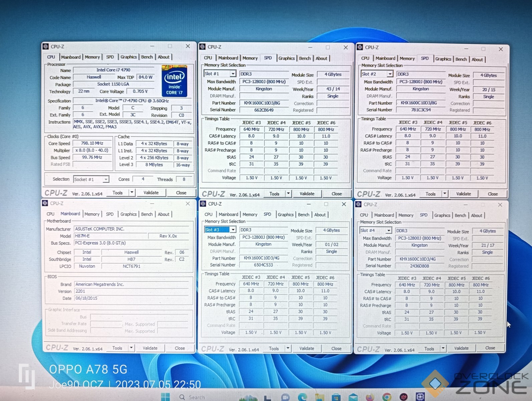This screenshot has width=532, height=401.
Task: Click part number KHX1600C10D3/8G in the Slot #1 window
Action: 264,103
